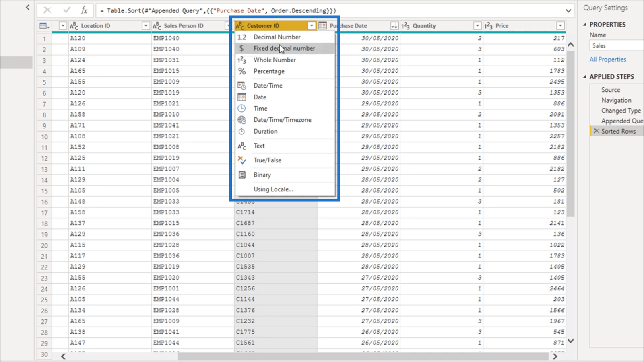Open the Quantity column filter dropdown
Image resolution: width=644 pixels, height=362 pixels.
pos(477,26)
